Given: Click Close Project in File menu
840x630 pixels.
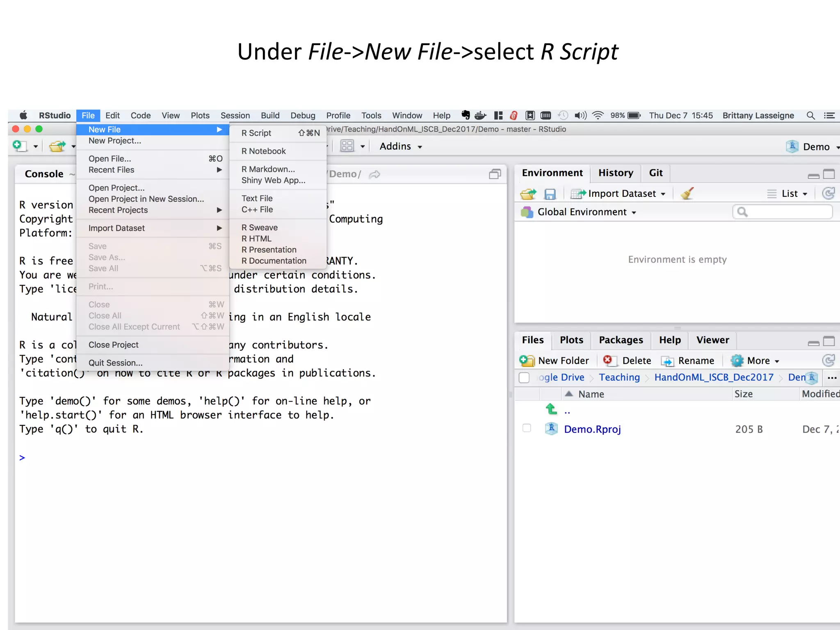Looking at the screenshot, I should [153, 345].
